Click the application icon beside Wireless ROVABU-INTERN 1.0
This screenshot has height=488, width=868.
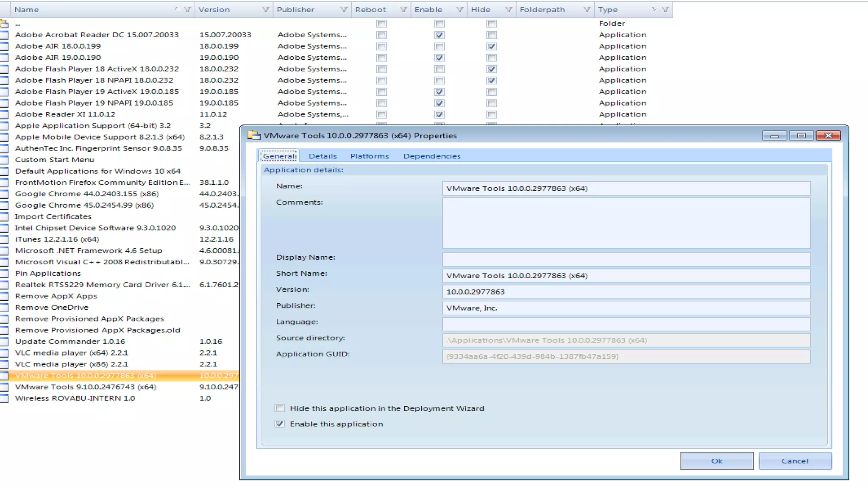coord(4,399)
